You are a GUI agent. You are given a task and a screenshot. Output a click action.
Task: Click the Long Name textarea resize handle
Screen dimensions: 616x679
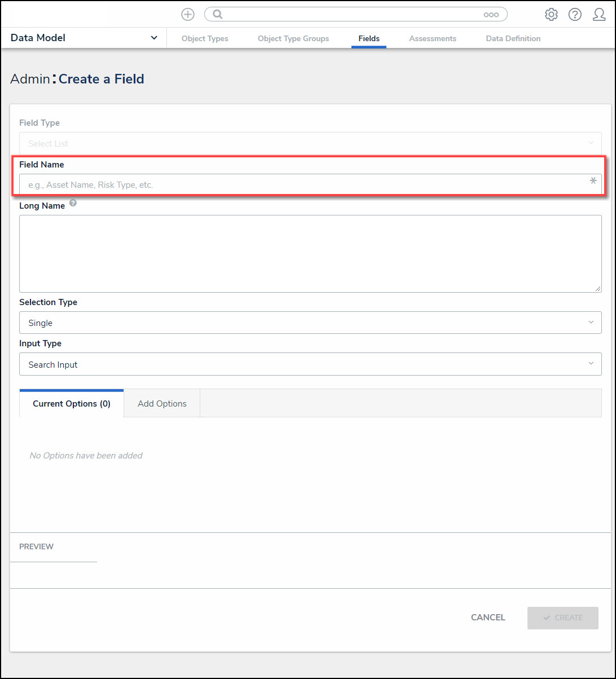pyautogui.click(x=598, y=288)
